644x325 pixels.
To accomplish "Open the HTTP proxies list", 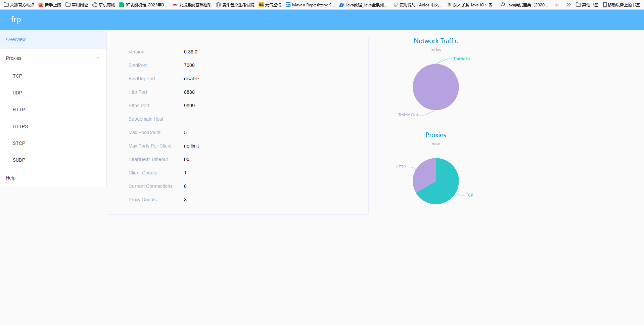I will (53, 110).
